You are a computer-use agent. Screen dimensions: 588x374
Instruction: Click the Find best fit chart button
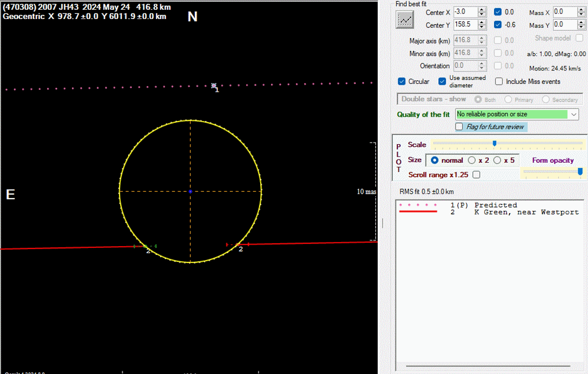(x=405, y=19)
